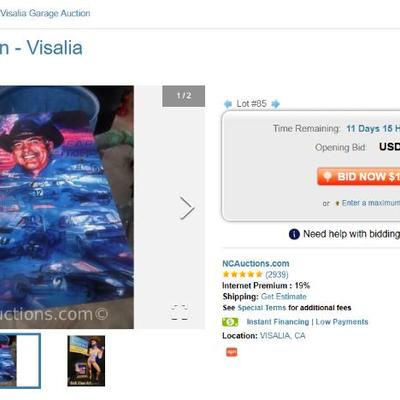The image size is (400, 400).
Task: Go to previous lot arrow
Action: [x=228, y=104]
